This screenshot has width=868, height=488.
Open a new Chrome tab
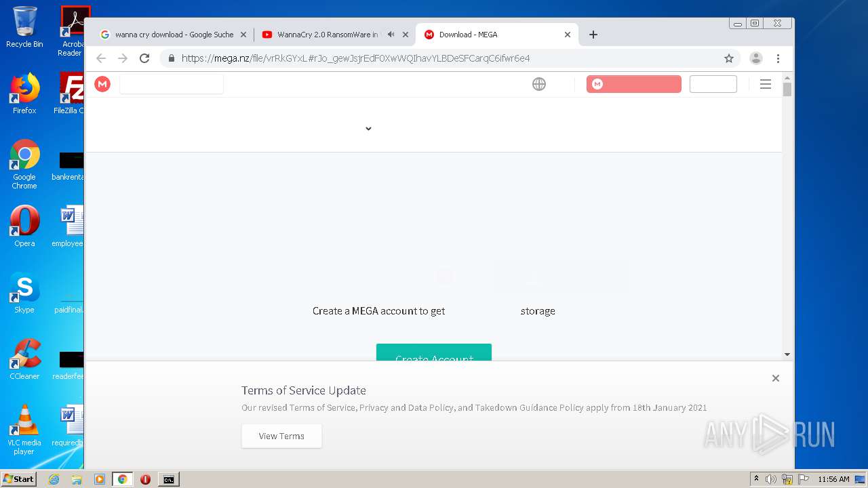[593, 35]
